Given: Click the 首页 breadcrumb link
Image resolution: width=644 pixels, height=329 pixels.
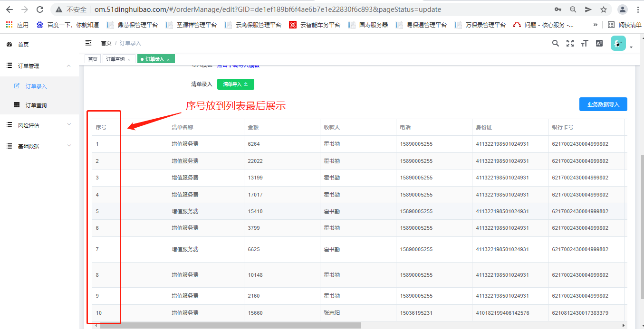Looking at the screenshot, I should tap(106, 43).
